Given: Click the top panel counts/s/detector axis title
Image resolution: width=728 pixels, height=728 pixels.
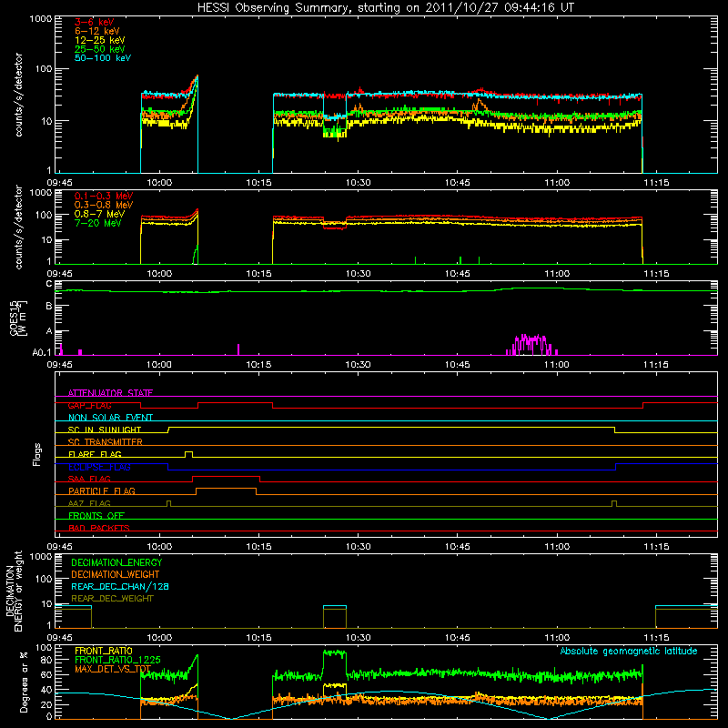Looking at the screenshot, I should tap(18, 95).
